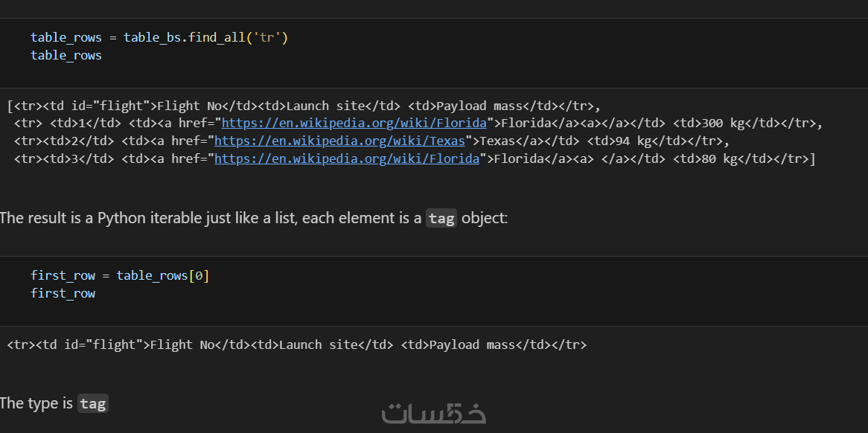This screenshot has width=868, height=433.
Task: Click the standalone table_rows line in first cell
Action: pos(66,55)
